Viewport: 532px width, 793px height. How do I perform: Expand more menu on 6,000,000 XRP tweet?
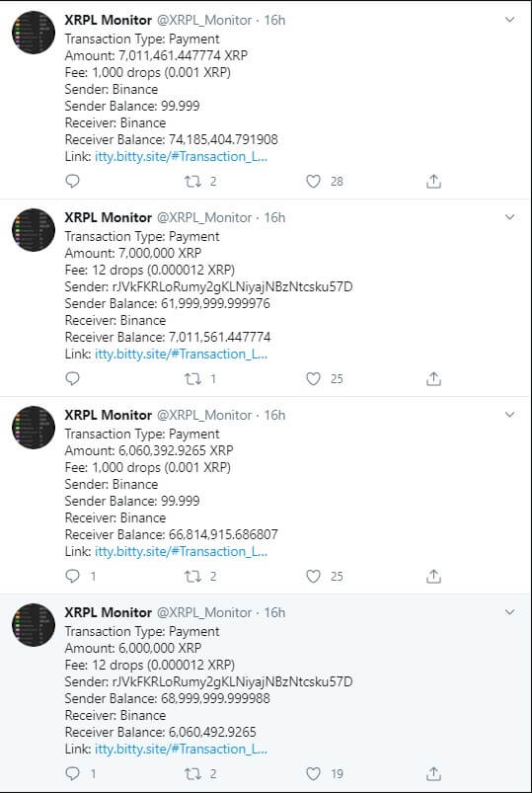pyautogui.click(x=509, y=612)
